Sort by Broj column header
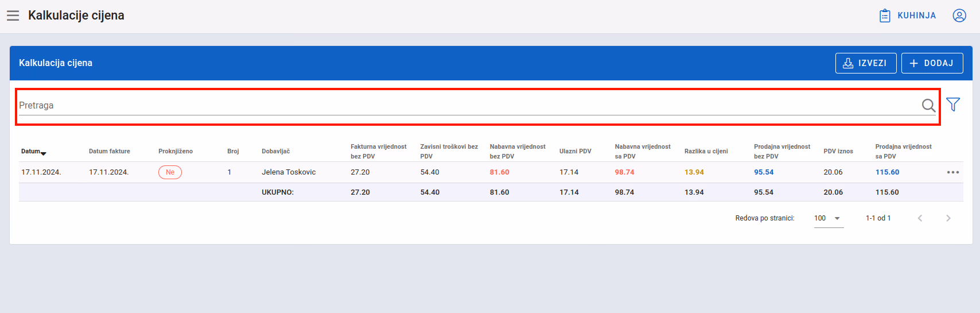The width and height of the screenshot is (980, 313). (x=233, y=152)
